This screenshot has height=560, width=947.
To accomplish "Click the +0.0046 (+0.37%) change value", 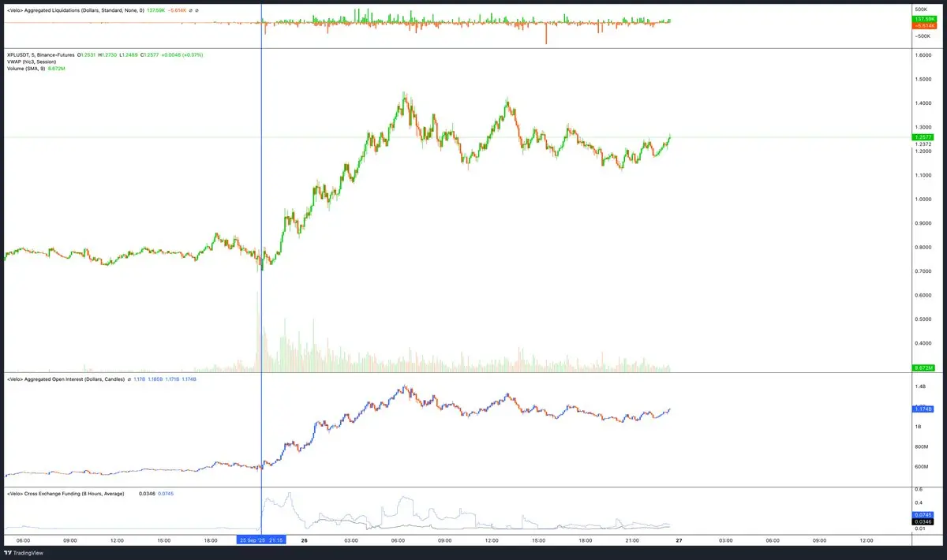I will pos(182,55).
